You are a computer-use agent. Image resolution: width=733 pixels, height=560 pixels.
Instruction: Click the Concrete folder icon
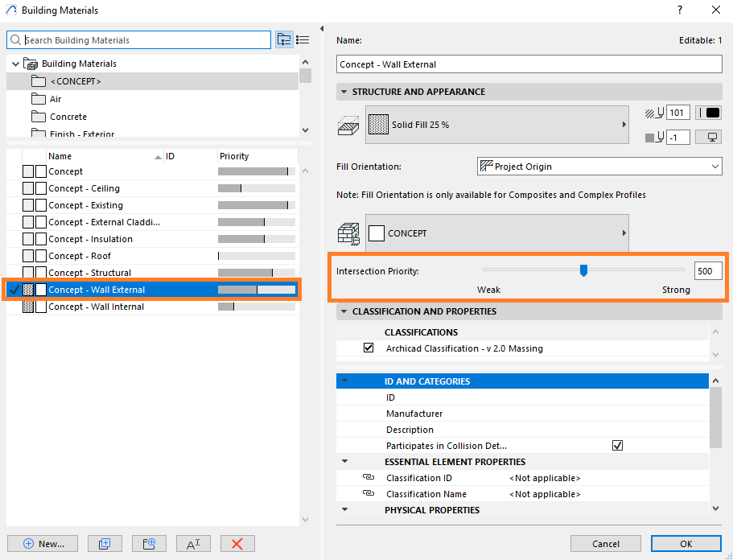click(x=39, y=117)
